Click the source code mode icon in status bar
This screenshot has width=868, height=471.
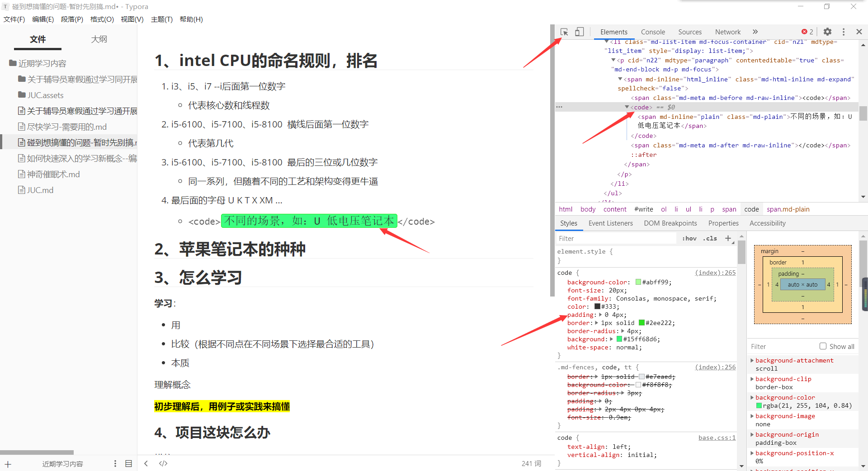pyautogui.click(x=163, y=463)
